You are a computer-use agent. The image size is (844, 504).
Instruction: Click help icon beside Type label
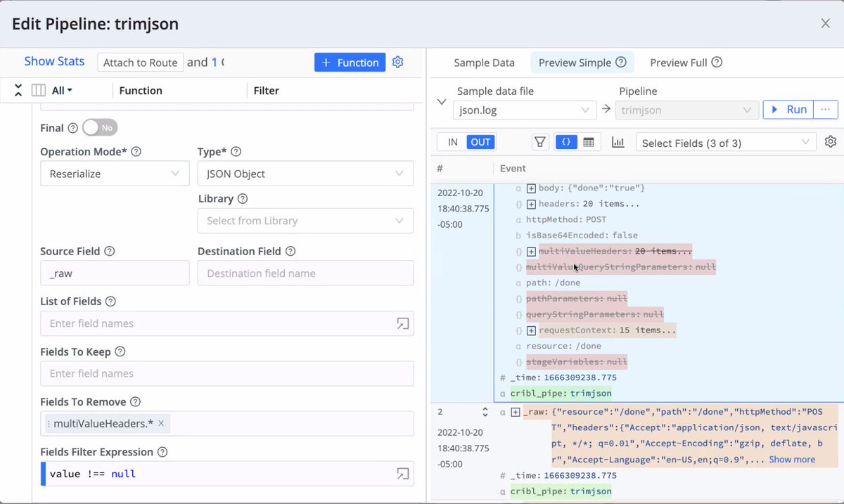pos(236,152)
